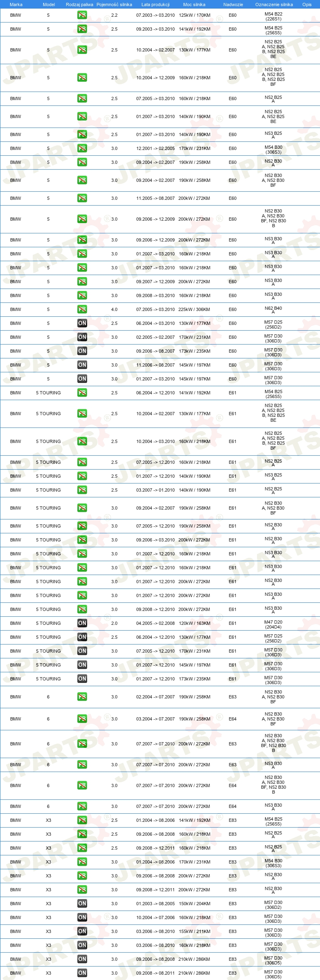Click the power value 155kW / 211KM
This screenshot has width=320, height=980.
194,931
